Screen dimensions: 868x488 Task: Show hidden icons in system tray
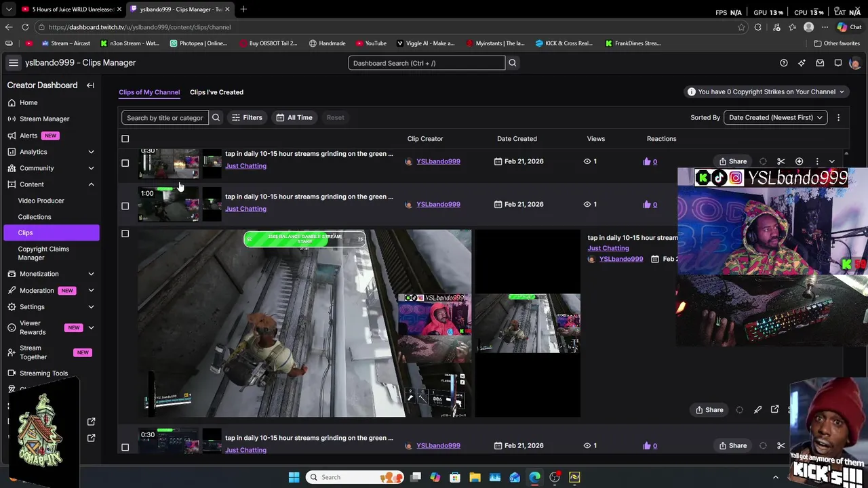pos(776,477)
